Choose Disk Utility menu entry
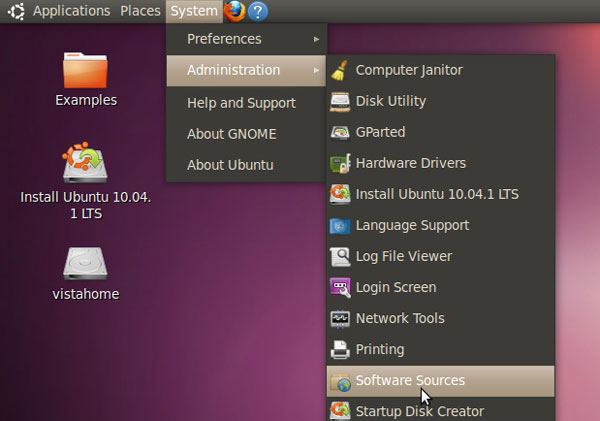600x421 pixels. coord(390,101)
